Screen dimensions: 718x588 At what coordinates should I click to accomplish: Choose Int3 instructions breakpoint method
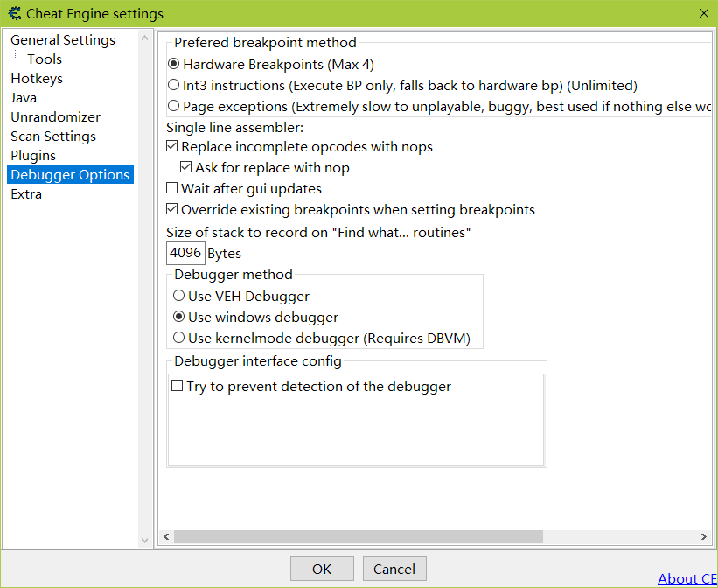[x=174, y=86]
